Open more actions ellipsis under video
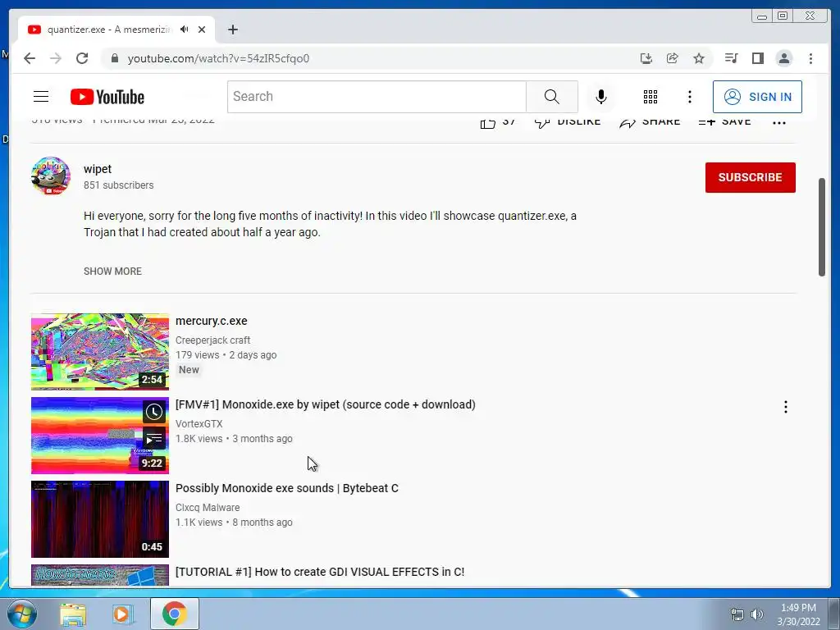 click(x=779, y=122)
